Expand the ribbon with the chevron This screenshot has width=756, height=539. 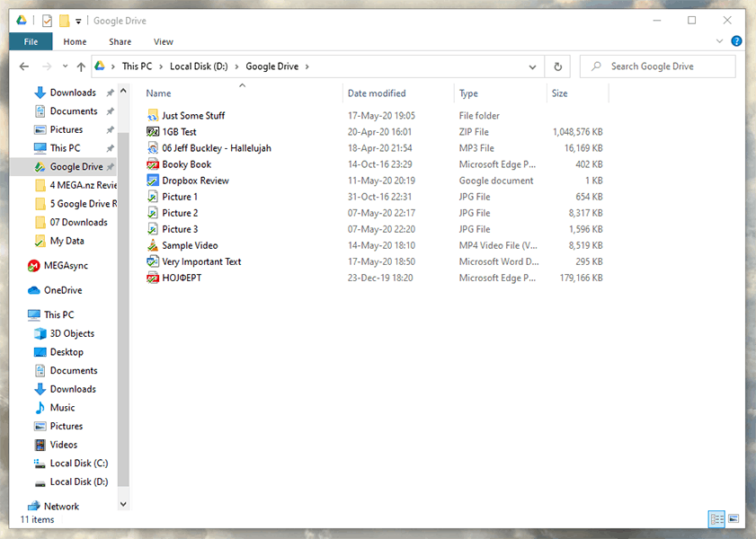pyautogui.click(x=719, y=41)
